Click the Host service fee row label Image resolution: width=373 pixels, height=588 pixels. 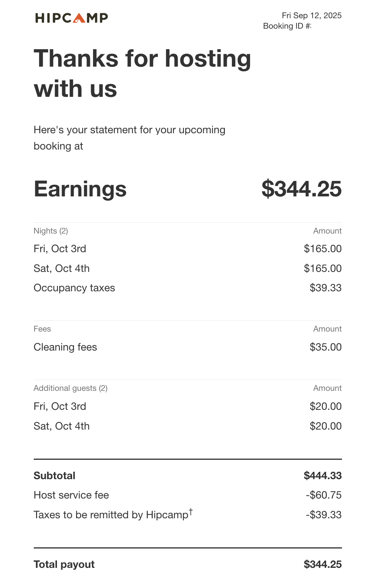[x=71, y=495]
